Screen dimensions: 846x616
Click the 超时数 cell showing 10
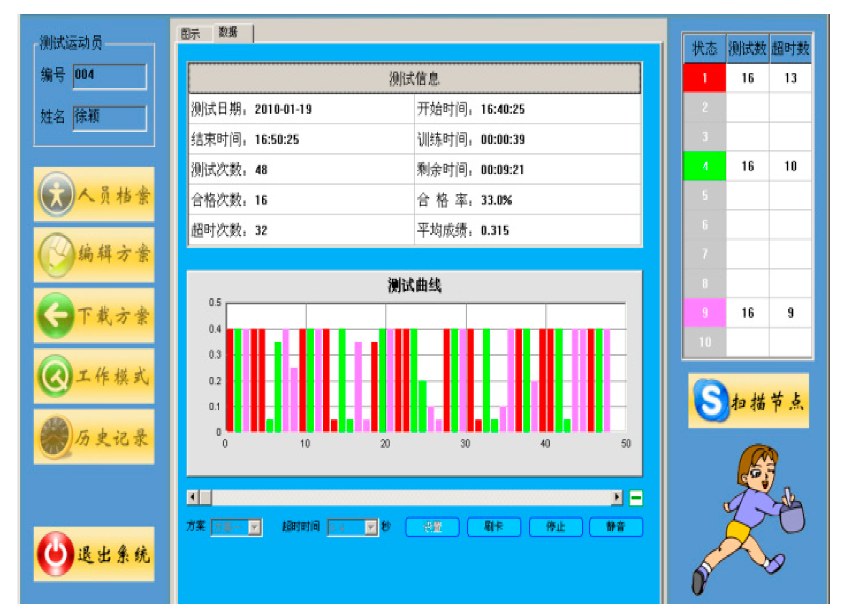(x=790, y=166)
